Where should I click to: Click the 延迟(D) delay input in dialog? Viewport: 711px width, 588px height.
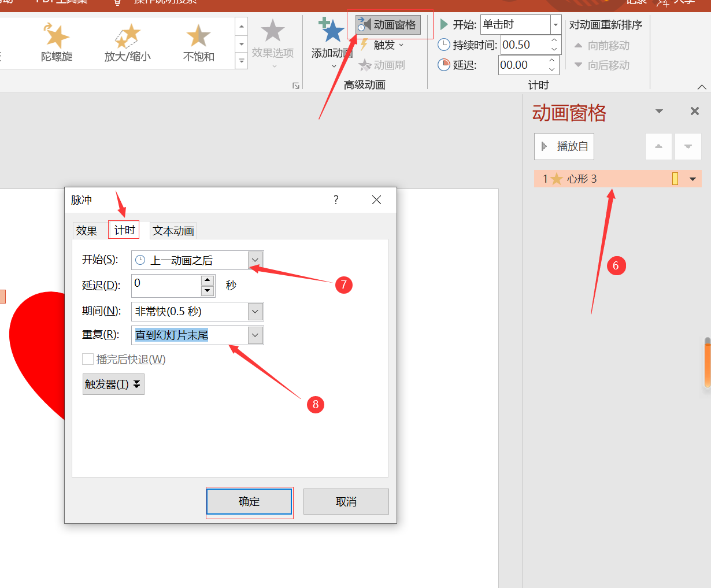[166, 285]
